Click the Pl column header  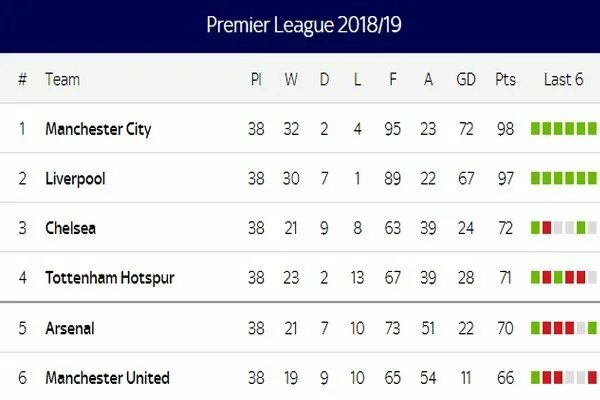pos(256,79)
